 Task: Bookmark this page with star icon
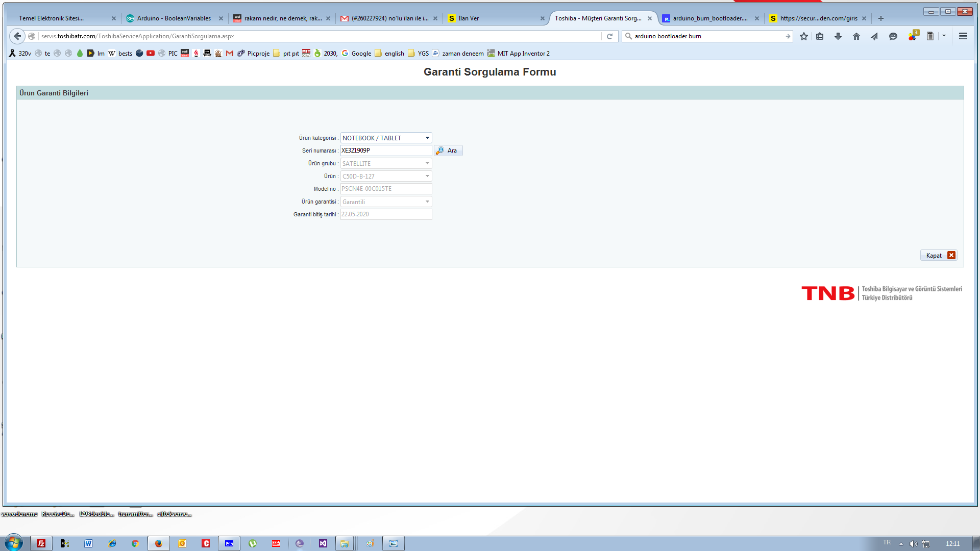click(x=804, y=36)
